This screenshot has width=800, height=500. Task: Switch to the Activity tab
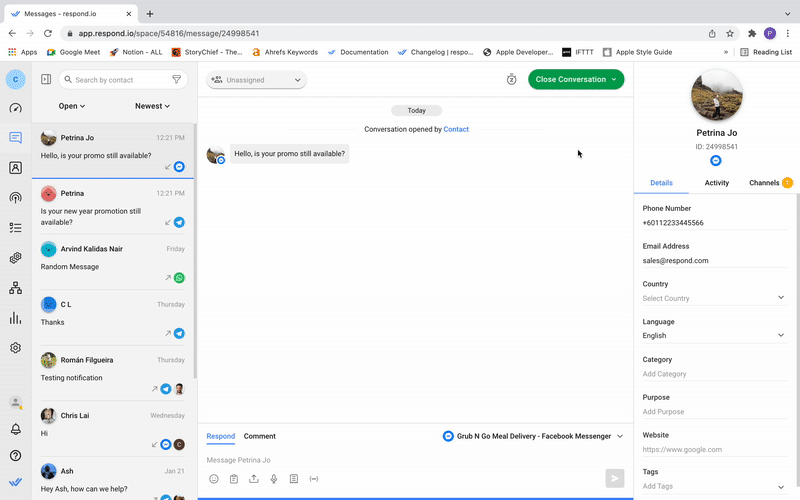716,183
